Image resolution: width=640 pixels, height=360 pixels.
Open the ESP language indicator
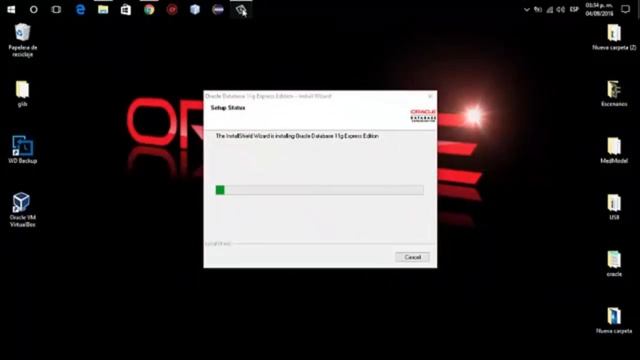click(574, 9)
